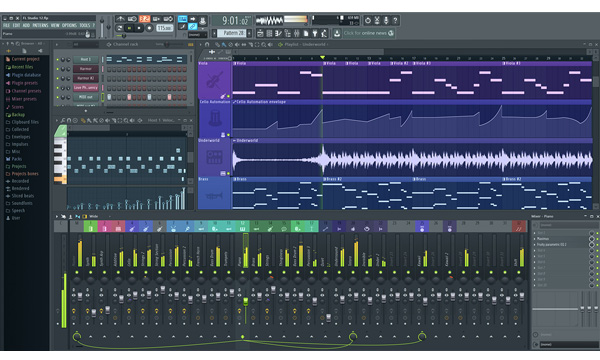600x360 pixels.
Task: Toggle mute LED for Harmor channel
Action: coord(58,69)
